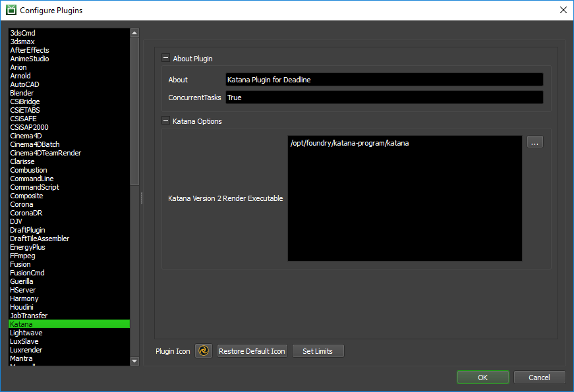Viewport: 574px width, 392px height.
Task: Collapse the Katana Options section
Action: pos(166,121)
